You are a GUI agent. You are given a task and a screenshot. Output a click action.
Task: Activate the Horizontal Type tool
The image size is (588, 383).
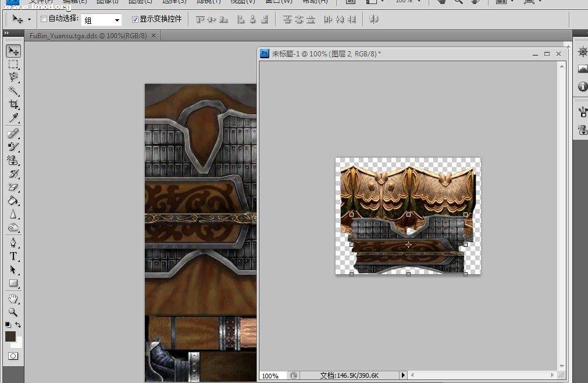[x=13, y=256]
